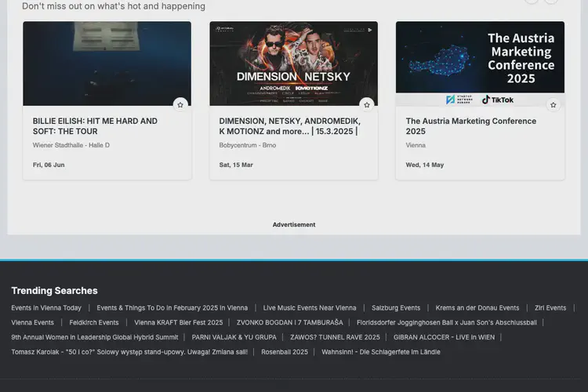Image resolution: width=588 pixels, height=392 pixels.
Task: Open Feldkirch Events link
Action: tap(94, 322)
